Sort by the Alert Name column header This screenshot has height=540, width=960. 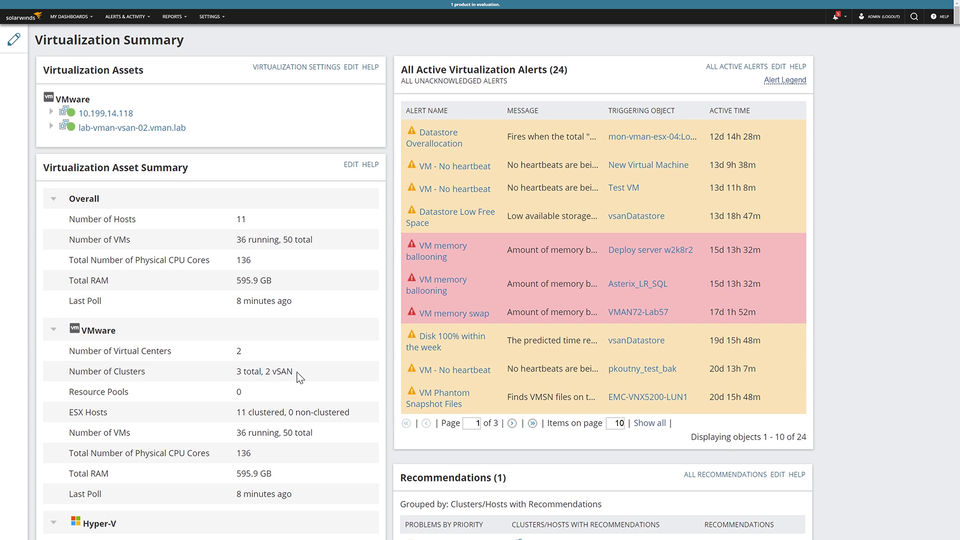[x=427, y=111]
